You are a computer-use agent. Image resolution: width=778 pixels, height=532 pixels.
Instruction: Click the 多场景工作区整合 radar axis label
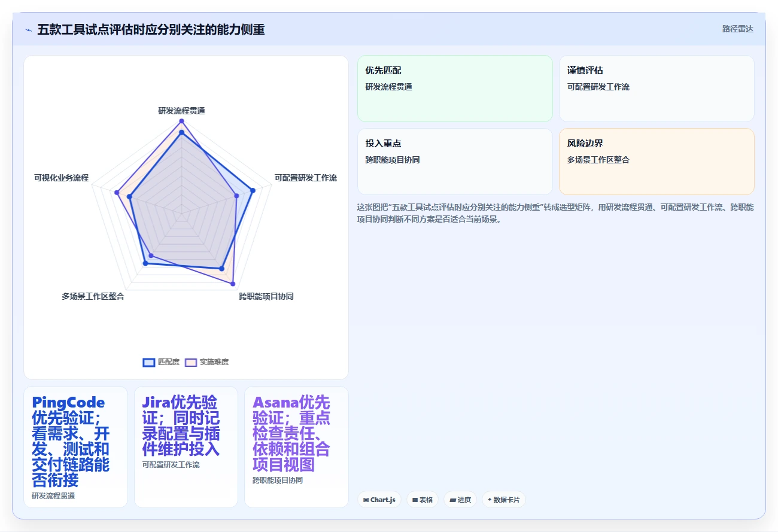click(93, 296)
